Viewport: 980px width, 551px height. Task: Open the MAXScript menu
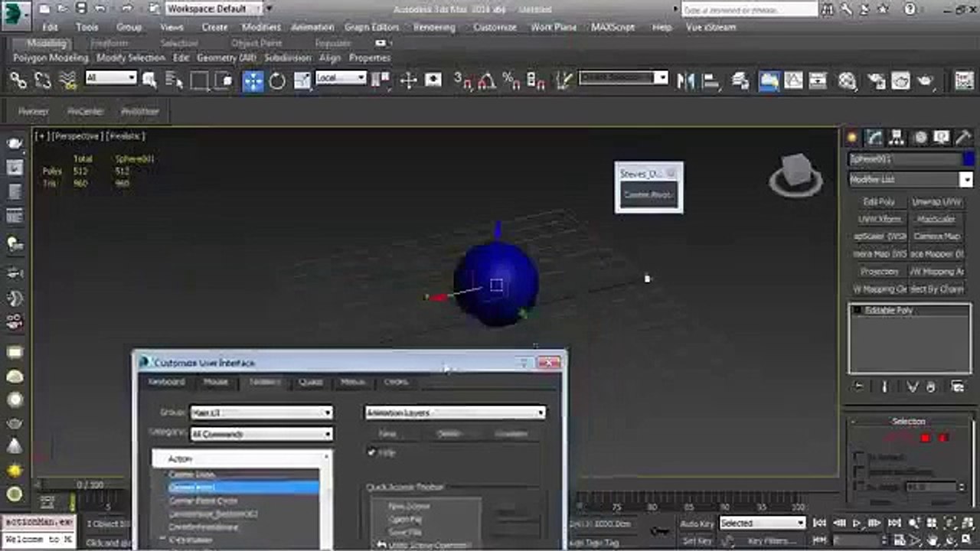point(613,28)
